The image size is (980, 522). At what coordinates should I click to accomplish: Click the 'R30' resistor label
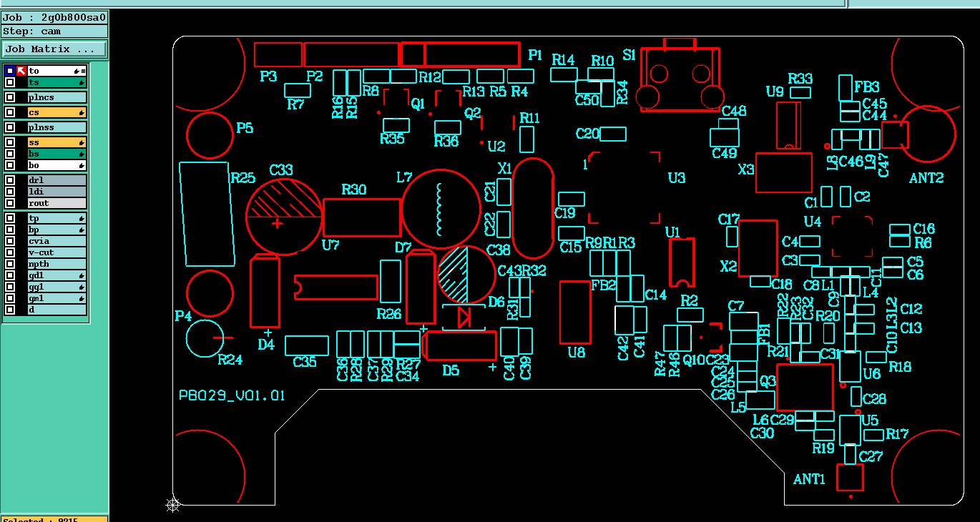point(354,189)
